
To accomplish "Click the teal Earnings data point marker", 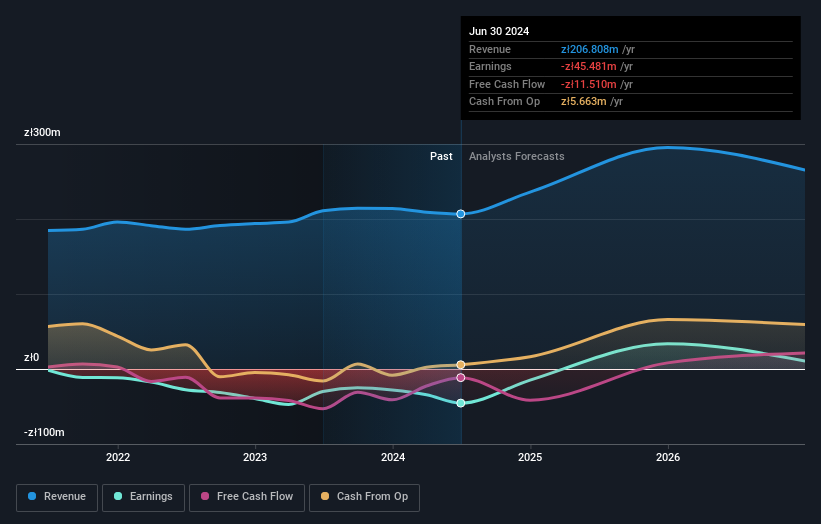I will 461,403.
